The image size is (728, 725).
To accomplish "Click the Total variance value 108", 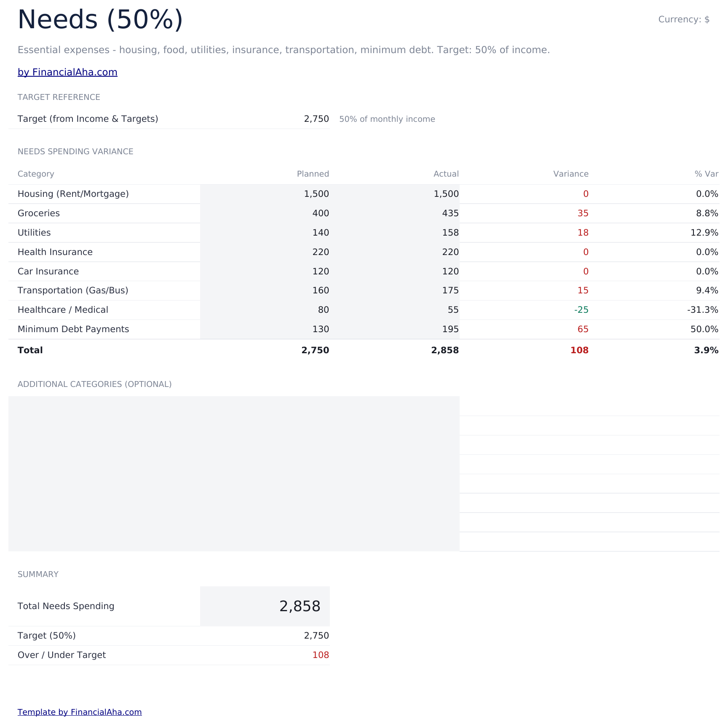I will (580, 350).
